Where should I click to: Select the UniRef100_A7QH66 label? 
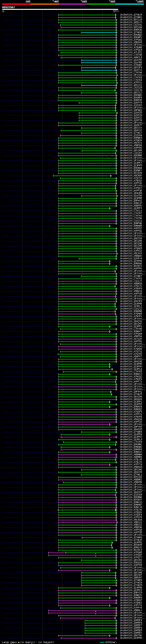point(131,314)
